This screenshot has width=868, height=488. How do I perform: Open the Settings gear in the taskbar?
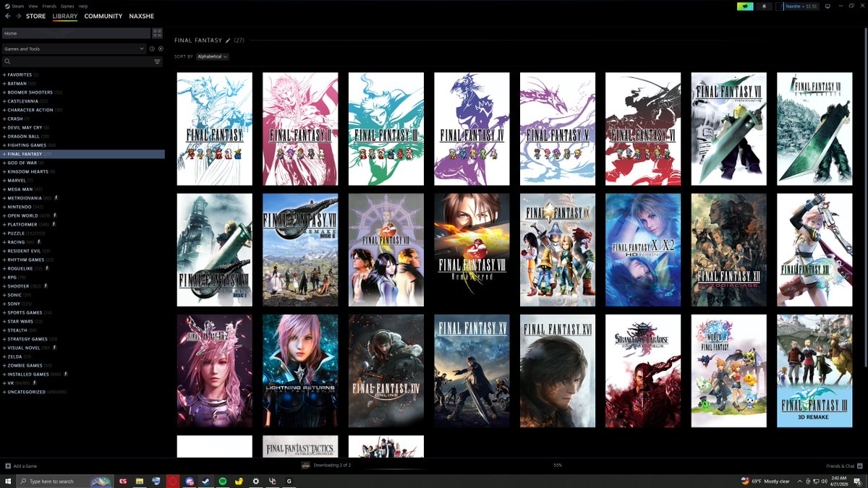pyautogui.click(x=256, y=481)
